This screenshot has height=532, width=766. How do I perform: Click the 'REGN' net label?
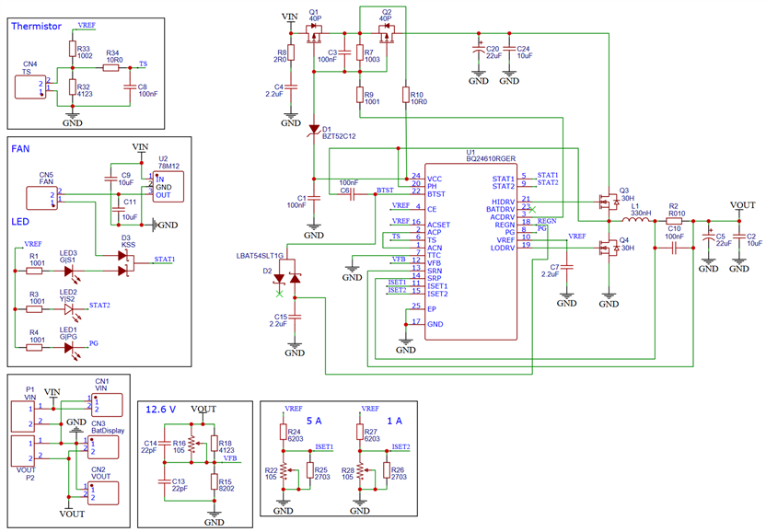[547, 221]
